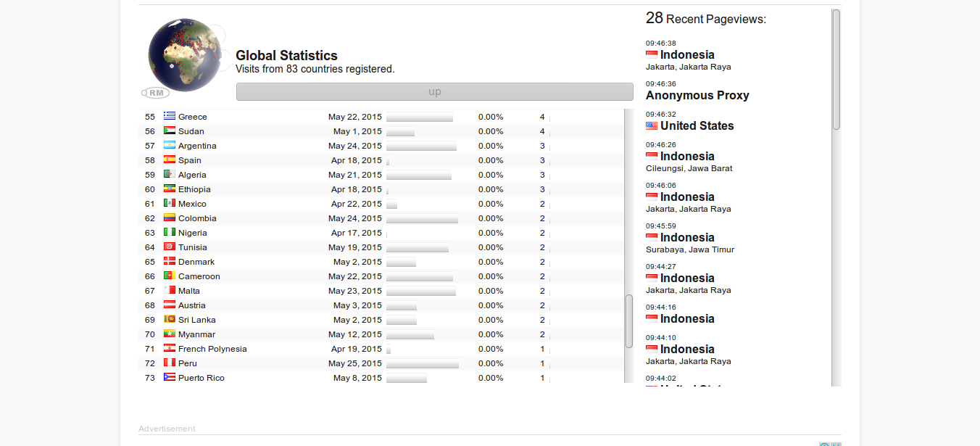This screenshot has height=446, width=980.
Task: Click 'Anonymous Proxy' pageview entry
Action: [x=697, y=95]
